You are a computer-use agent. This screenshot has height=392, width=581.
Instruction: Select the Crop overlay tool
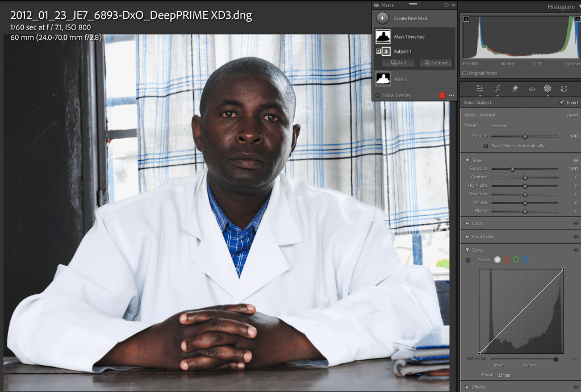click(x=497, y=89)
